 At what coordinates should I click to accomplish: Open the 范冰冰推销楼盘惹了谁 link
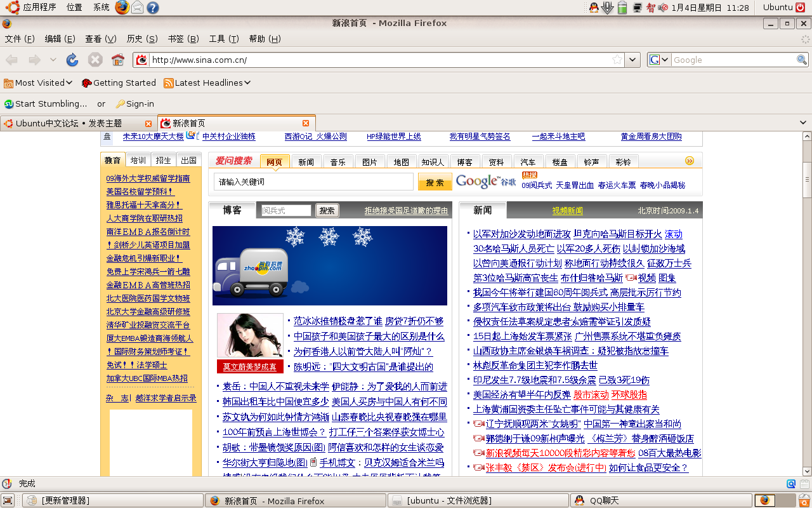[338, 321]
